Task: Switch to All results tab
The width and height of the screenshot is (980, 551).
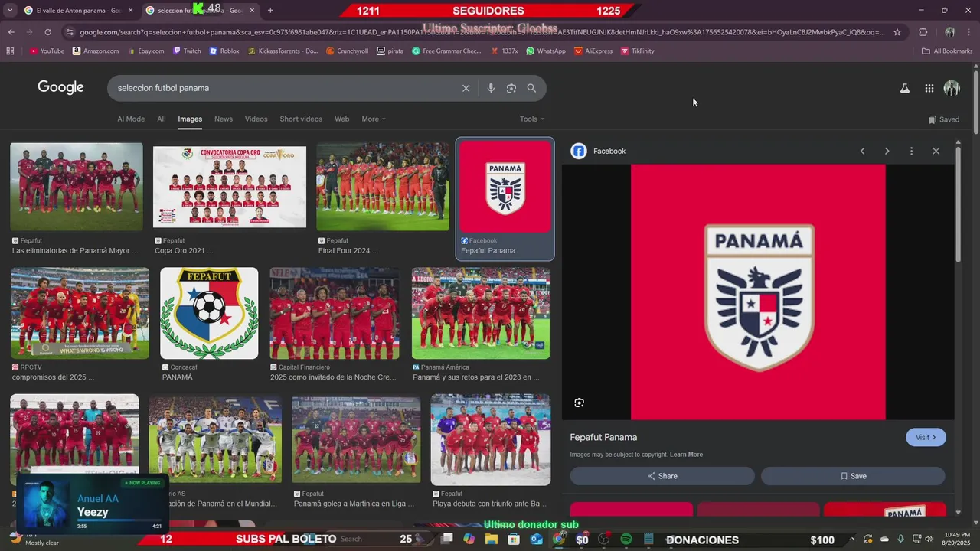Action: point(162,119)
